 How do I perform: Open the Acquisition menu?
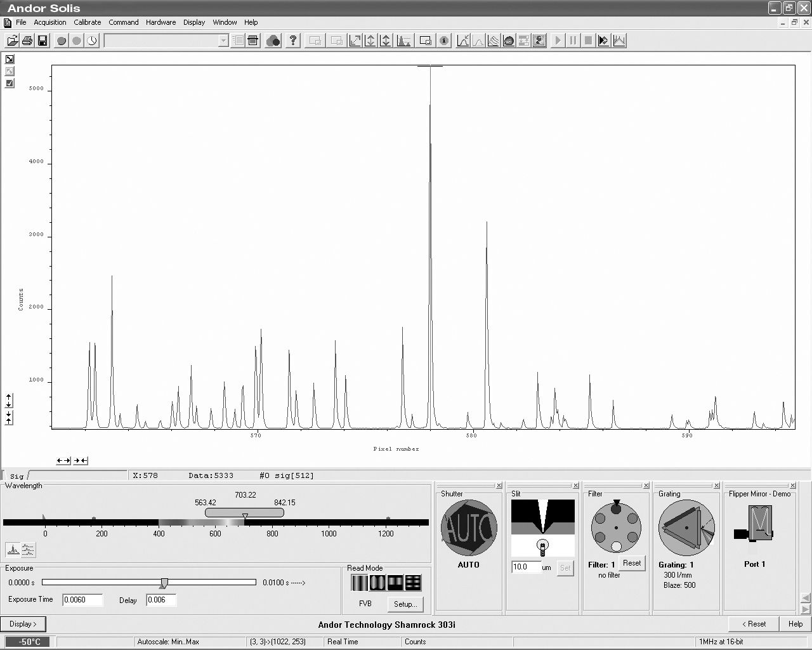pos(49,22)
